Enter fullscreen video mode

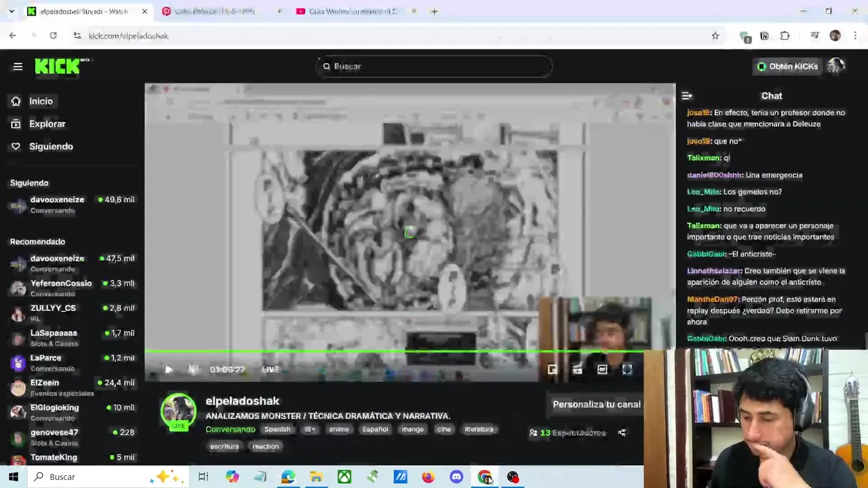pyautogui.click(x=627, y=369)
